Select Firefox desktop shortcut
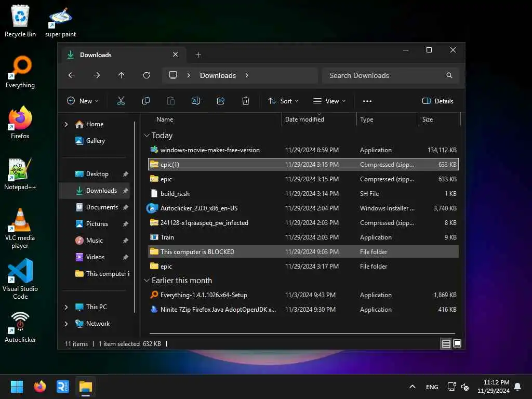 coord(20,123)
